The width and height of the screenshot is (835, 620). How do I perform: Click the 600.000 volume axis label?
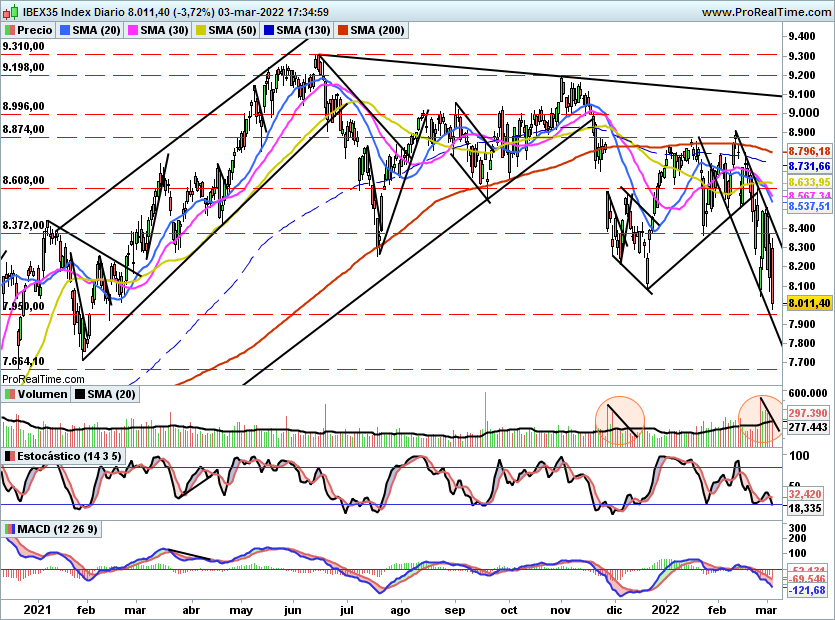[808, 393]
